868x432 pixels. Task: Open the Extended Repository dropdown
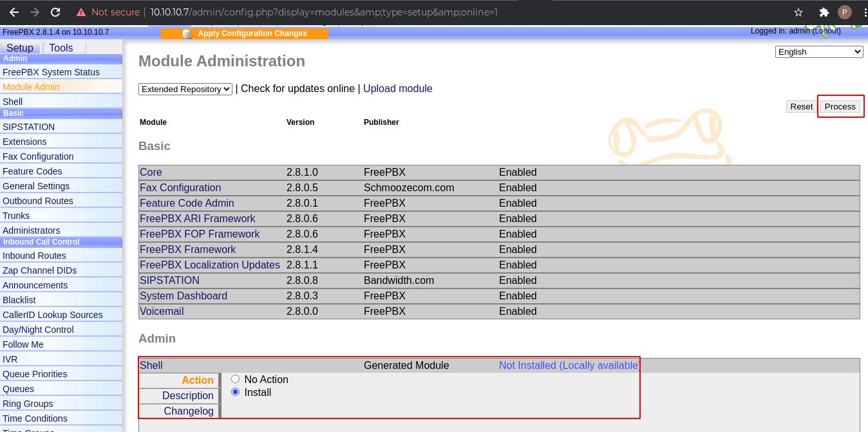pos(185,89)
